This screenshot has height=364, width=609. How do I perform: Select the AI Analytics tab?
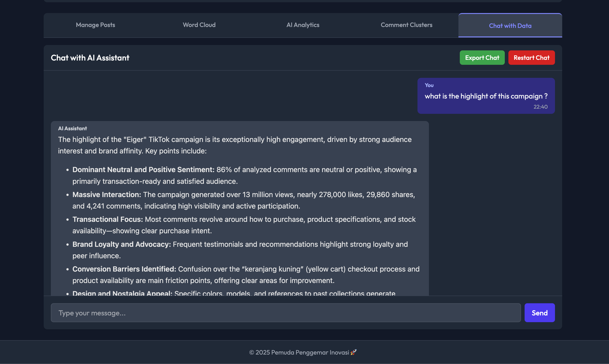click(x=303, y=25)
